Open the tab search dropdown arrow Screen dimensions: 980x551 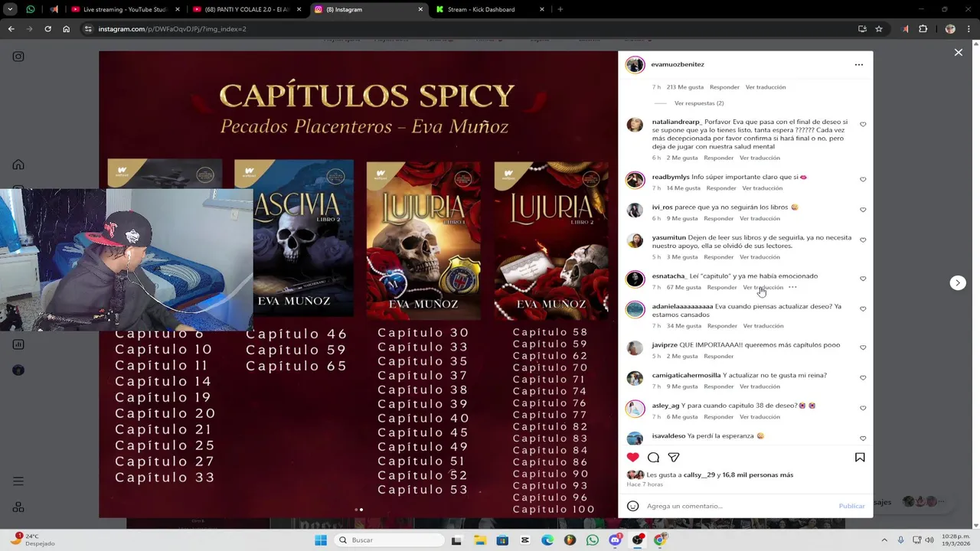click(x=10, y=9)
